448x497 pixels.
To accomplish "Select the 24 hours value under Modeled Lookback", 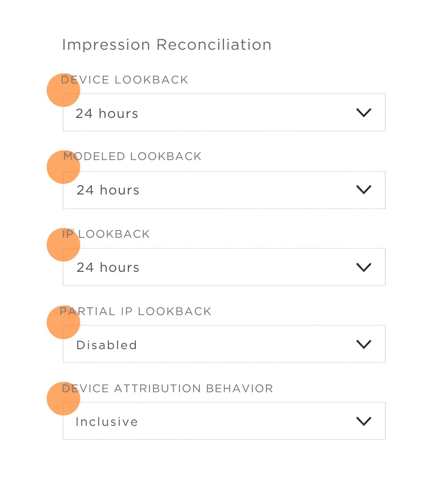I will [108, 190].
